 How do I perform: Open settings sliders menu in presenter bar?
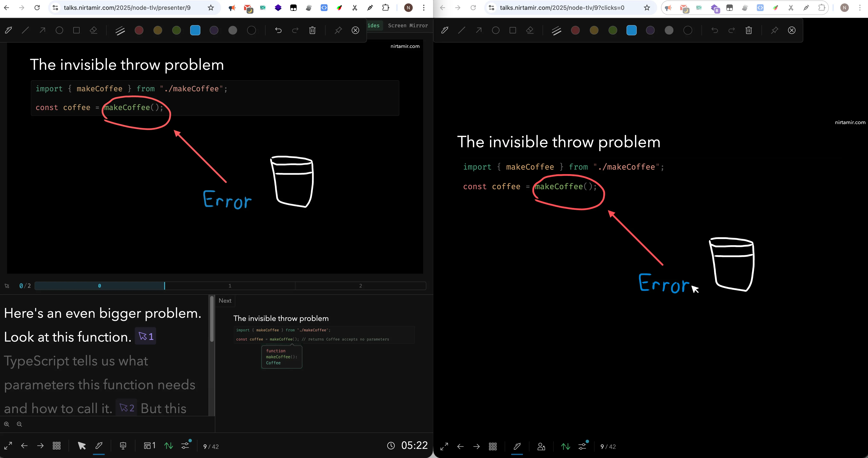(x=185, y=446)
